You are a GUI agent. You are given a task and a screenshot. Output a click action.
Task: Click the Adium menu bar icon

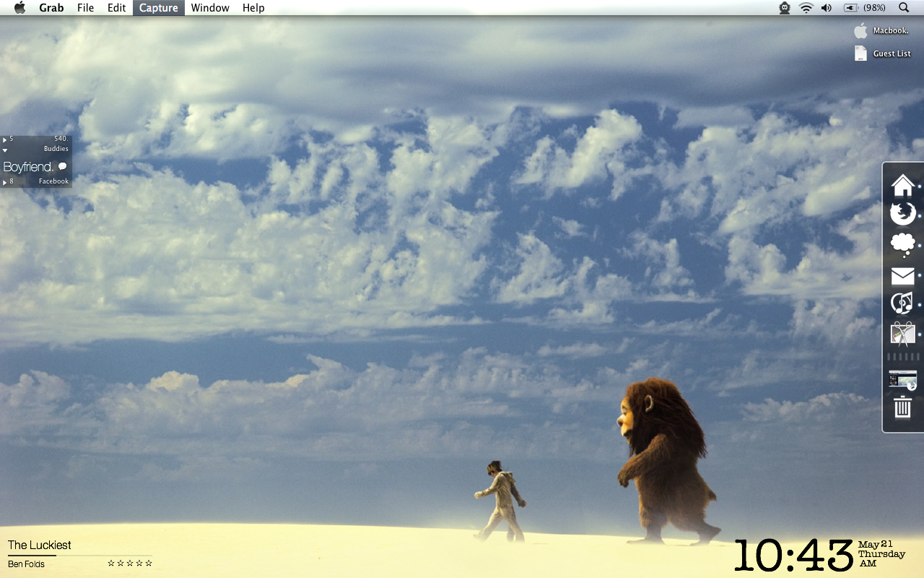point(785,8)
